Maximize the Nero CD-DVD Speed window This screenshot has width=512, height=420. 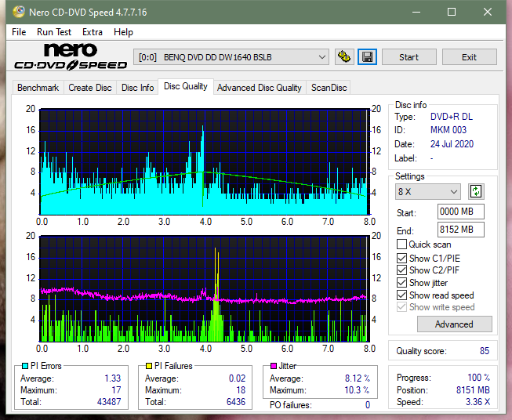[452, 12]
